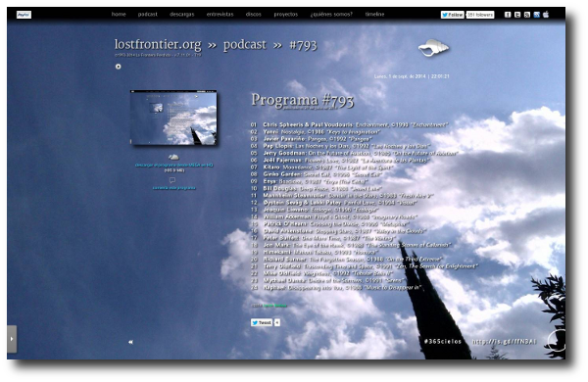Click the PayPal button in top bar
This screenshot has width=588, height=382.
coord(24,15)
